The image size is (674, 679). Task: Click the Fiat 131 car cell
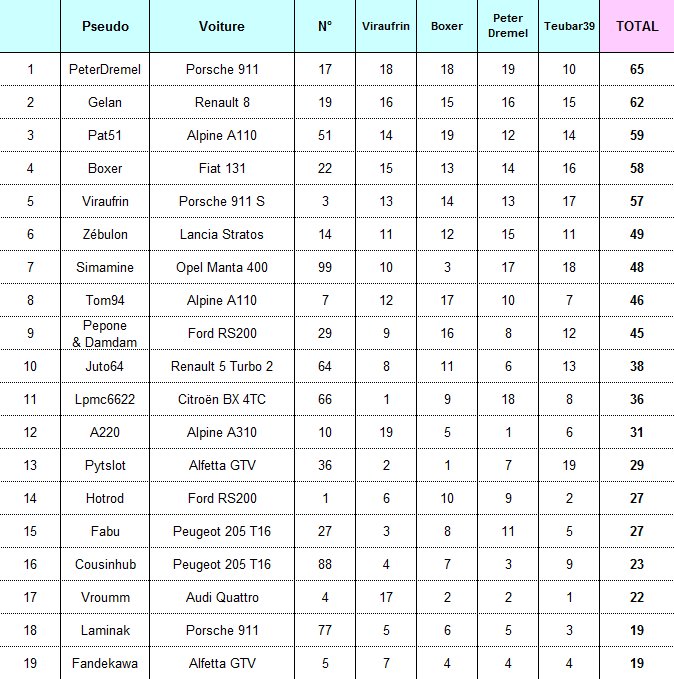point(222,168)
